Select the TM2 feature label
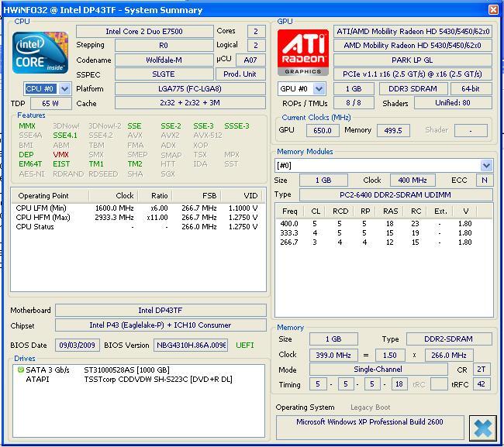 click(135, 164)
